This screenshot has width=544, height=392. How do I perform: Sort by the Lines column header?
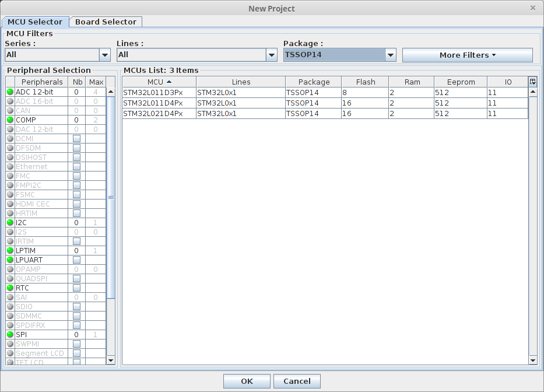point(241,82)
